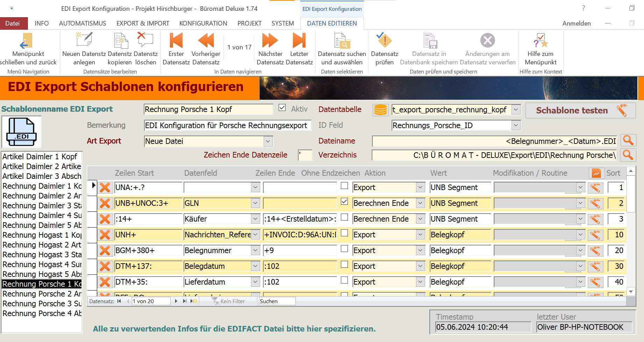Screen dimensions: 644x342
Task: Check Ohne Endzeichen for BGM+380+ row
Action: click(344, 249)
